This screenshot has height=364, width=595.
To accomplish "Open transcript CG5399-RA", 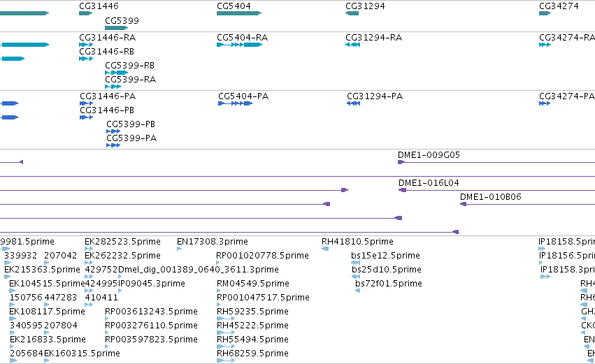I will coord(131,80).
